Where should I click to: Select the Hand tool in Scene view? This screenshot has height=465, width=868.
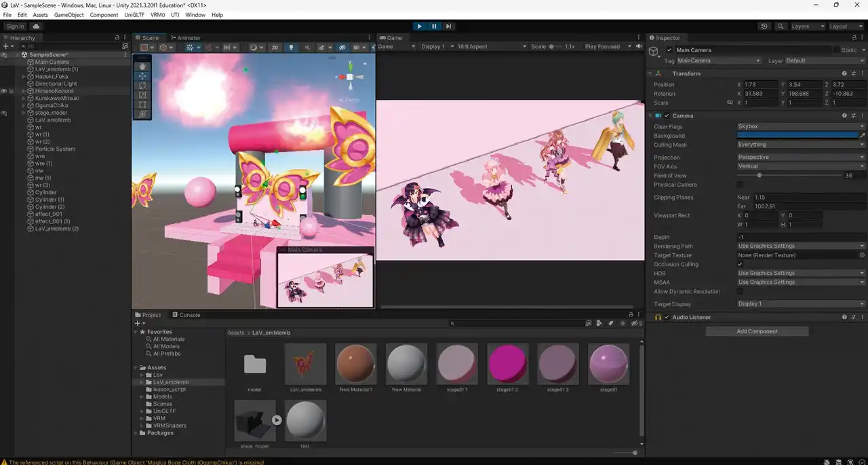(x=142, y=66)
